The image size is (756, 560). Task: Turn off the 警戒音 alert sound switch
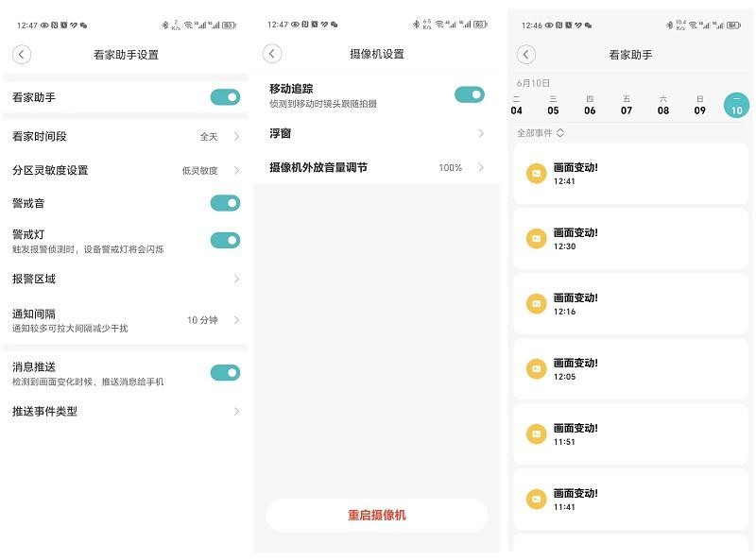(224, 202)
